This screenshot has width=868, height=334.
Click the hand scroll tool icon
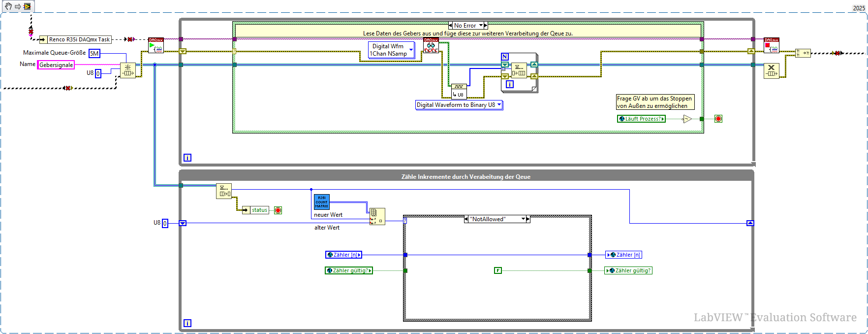coord(8,6)
